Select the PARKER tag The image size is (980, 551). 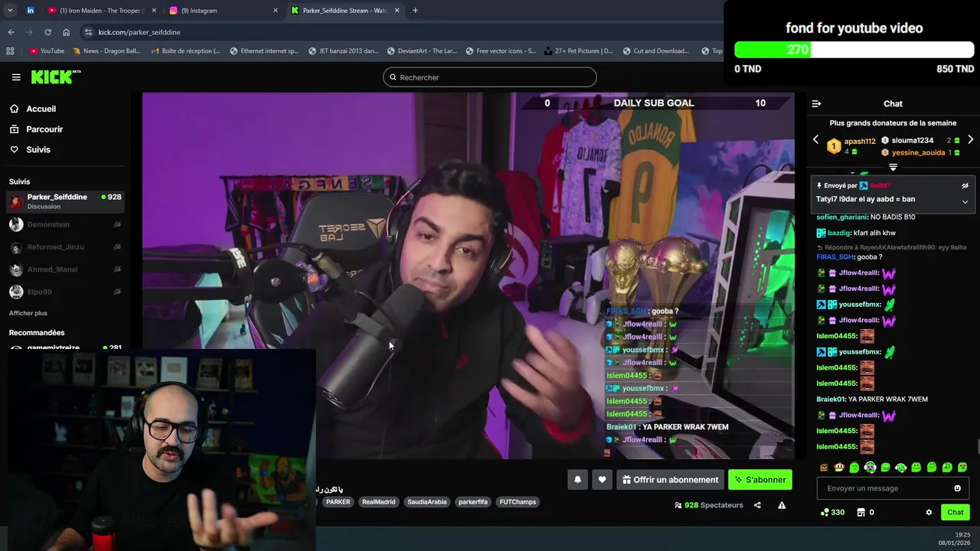pos(338,502)
